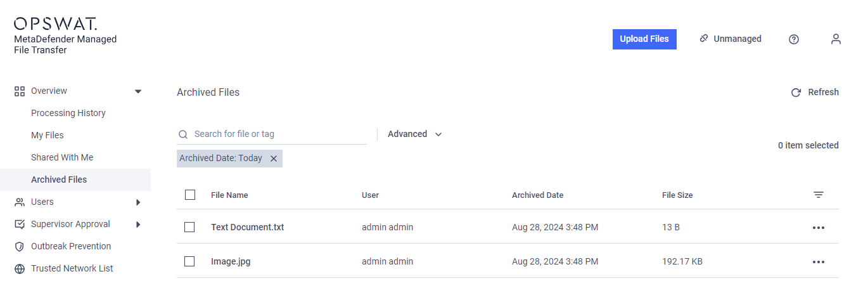868x281 pixels.
Task: Open the three-dot menu for Image.jpg
Action: pyautogui.click(x=819, y=261)
